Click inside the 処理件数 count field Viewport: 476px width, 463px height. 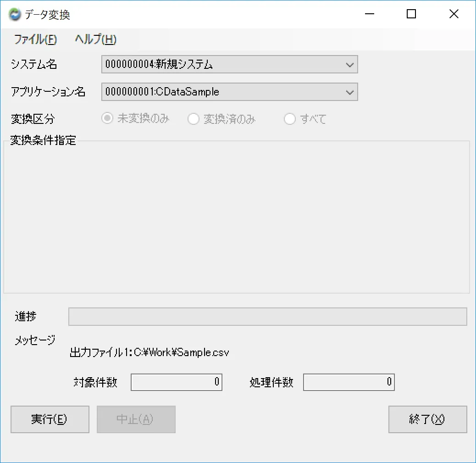point(349,382)
